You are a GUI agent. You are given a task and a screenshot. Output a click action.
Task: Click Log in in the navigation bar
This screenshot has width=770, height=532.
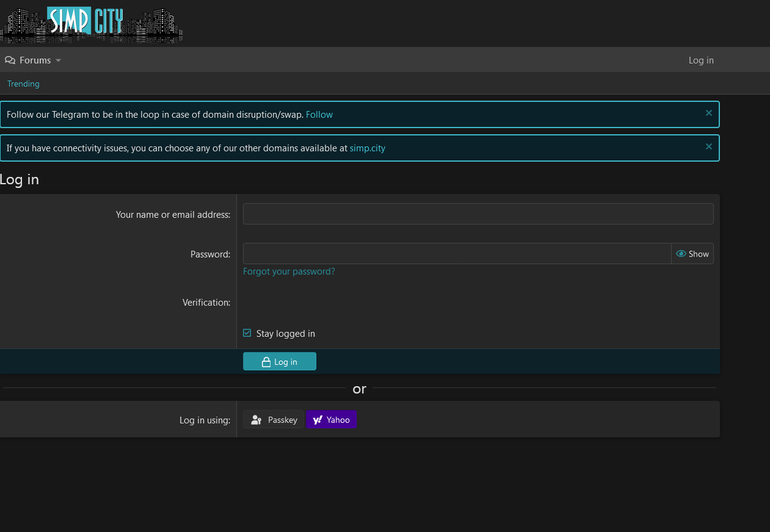[x=701, y=60]
